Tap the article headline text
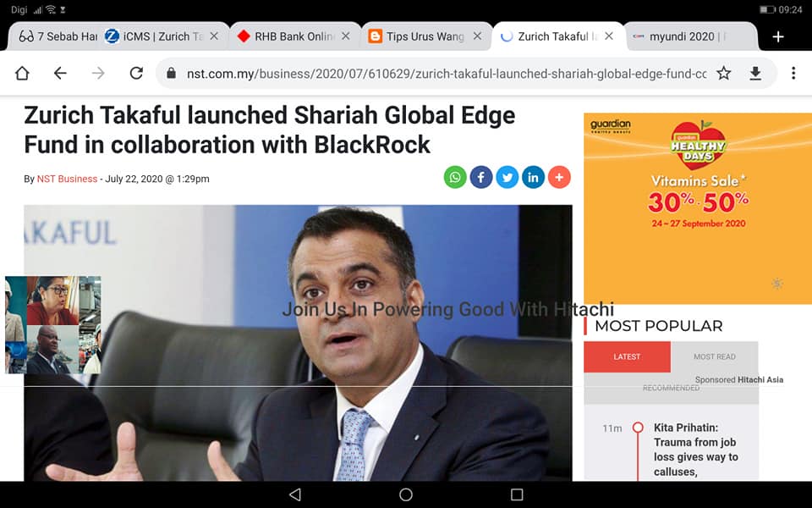This screenshot has height=508, width=812. [269, 130]
